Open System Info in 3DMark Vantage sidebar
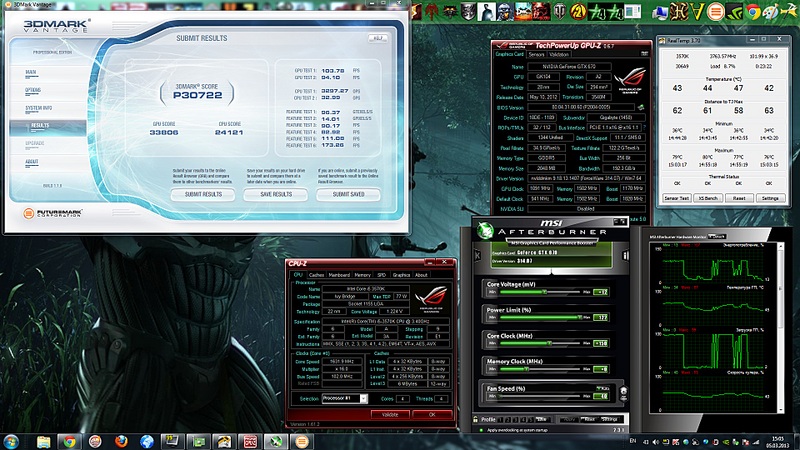 39,108
